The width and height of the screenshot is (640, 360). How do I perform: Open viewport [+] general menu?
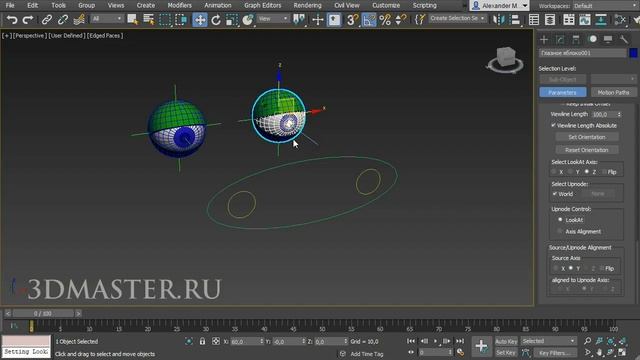[6, 36]
